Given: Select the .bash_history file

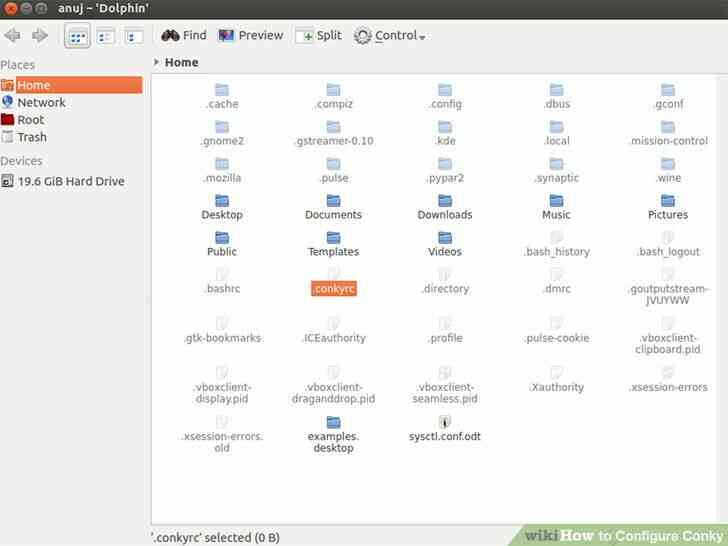Looking at the screenshot, I should click(x=556, y=245).
